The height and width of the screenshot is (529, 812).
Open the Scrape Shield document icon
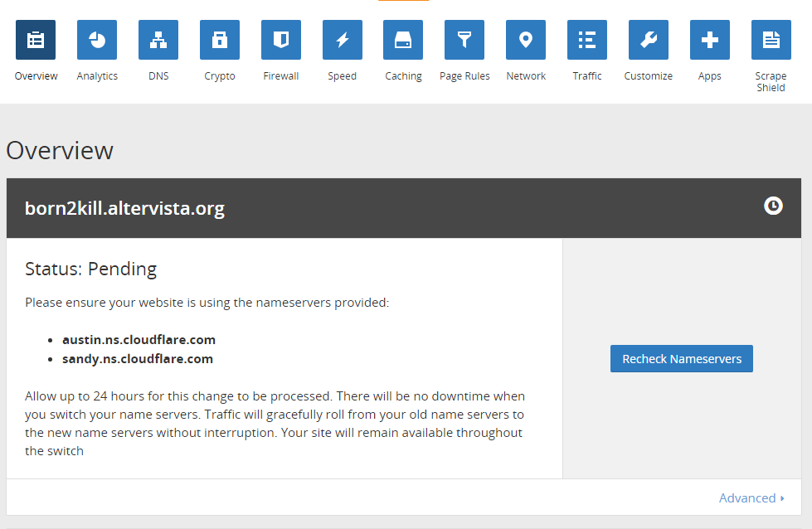click(x=771, y=40)
